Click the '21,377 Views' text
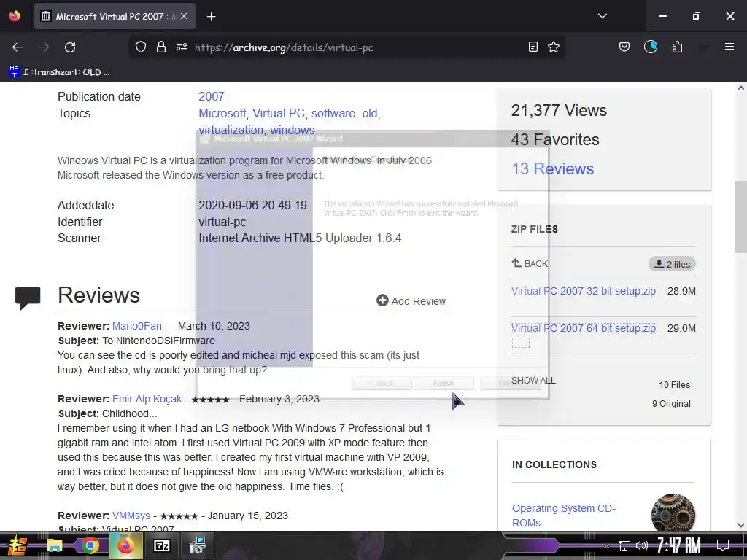 click(559, 111)
